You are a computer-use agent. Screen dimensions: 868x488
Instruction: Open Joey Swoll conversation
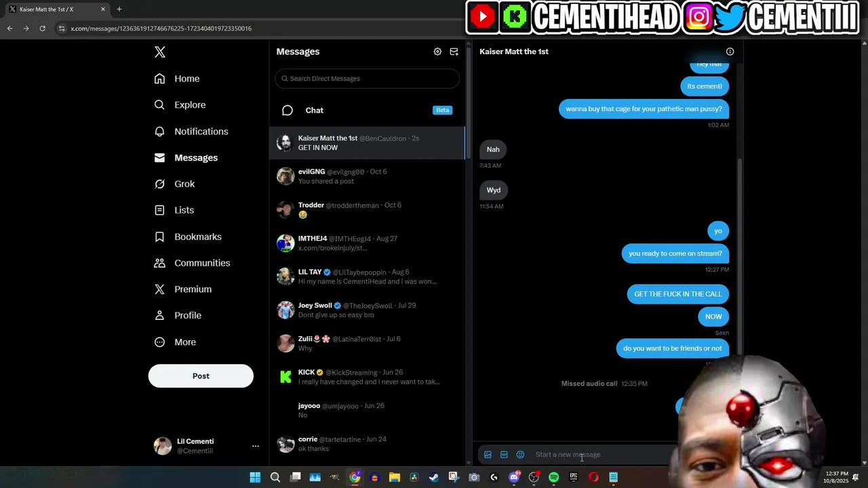[x=368, y=310]
